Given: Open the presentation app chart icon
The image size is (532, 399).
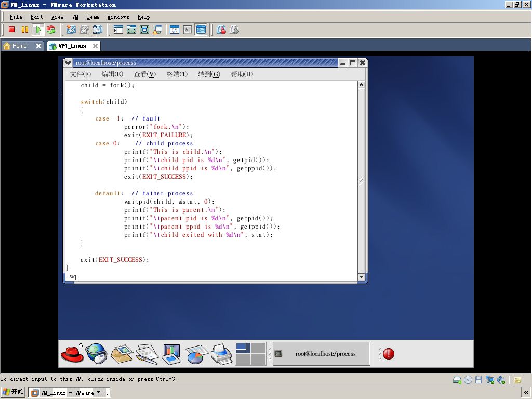Looking at the screenshot, I should (171, 354).
